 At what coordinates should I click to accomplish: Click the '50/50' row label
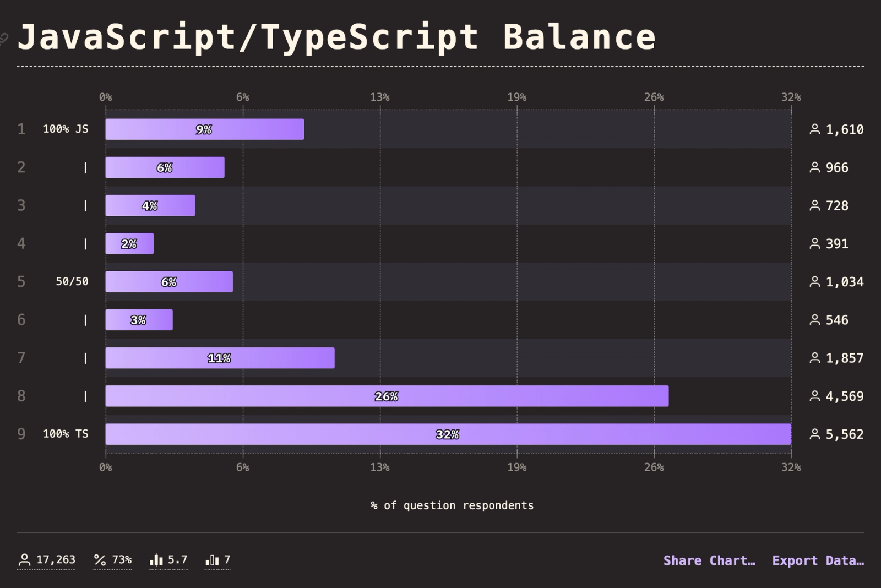click(72, 281)
